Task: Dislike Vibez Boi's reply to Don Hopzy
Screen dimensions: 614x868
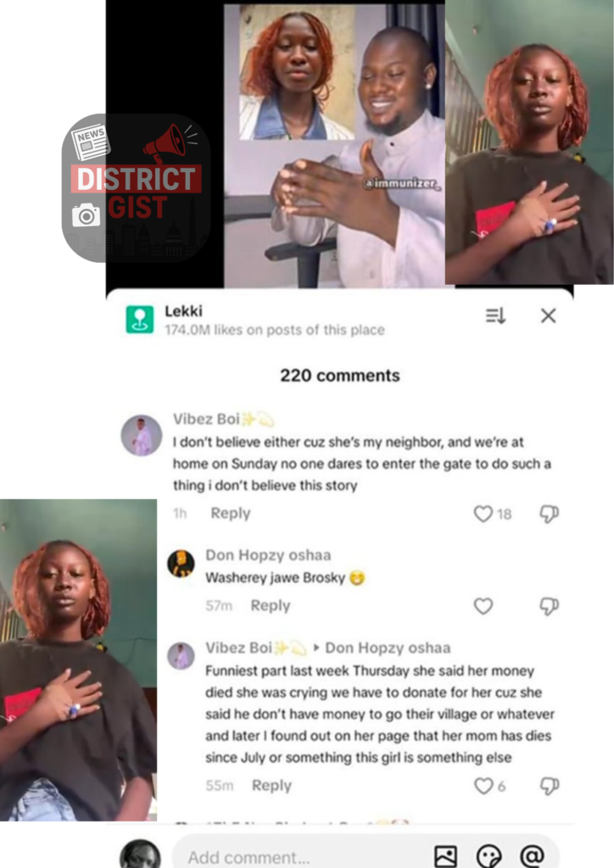Action: (549, 786)
